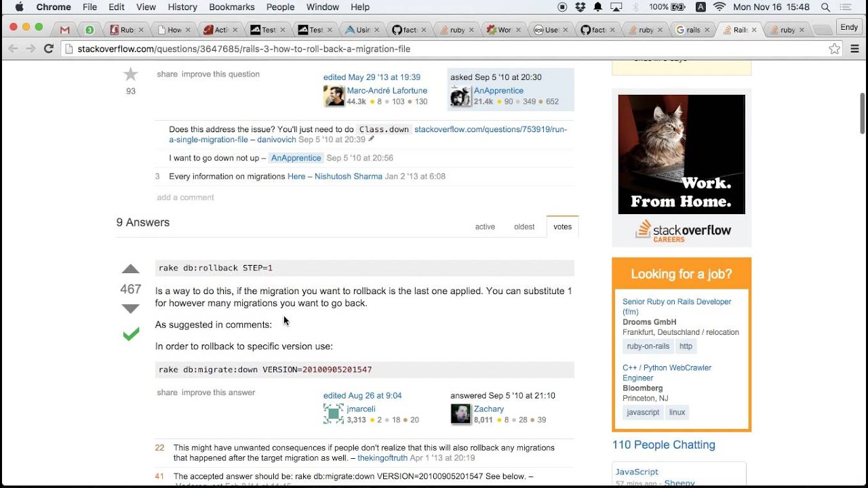Click the green accepted-answer checkmark
The width and height of the screenshot is (868, 488).
(131, 333)
